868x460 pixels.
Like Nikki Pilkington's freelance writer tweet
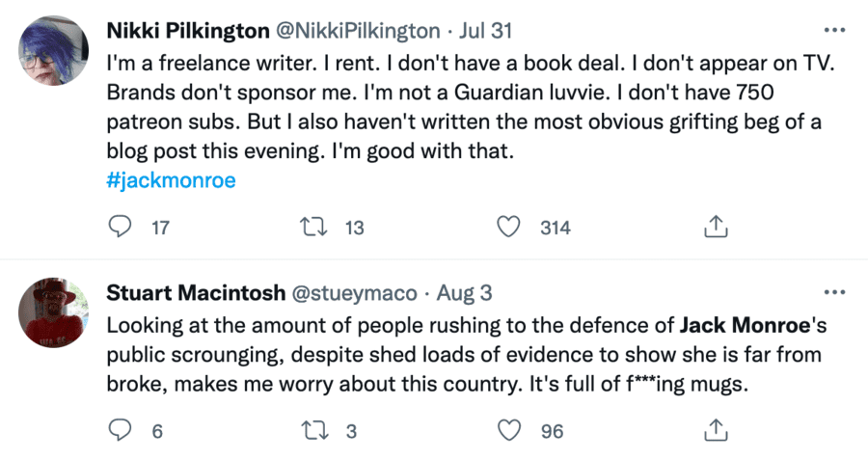coord(508,228)
